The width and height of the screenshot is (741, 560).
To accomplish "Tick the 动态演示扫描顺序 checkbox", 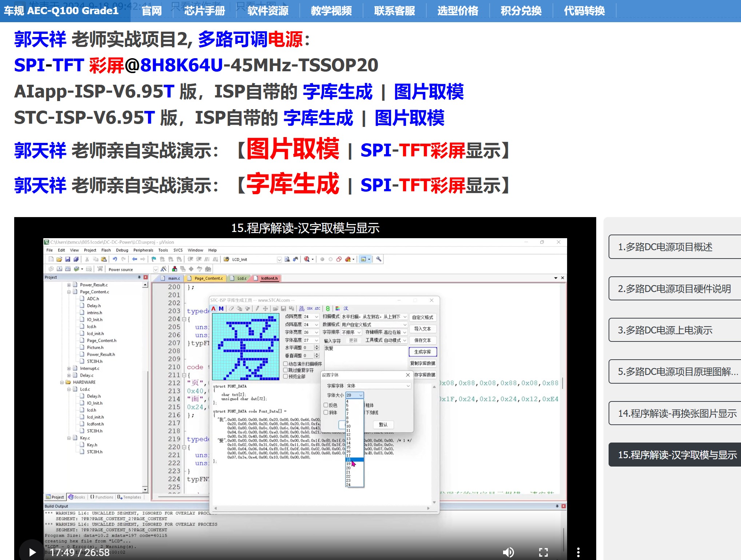I will (286, 364).
